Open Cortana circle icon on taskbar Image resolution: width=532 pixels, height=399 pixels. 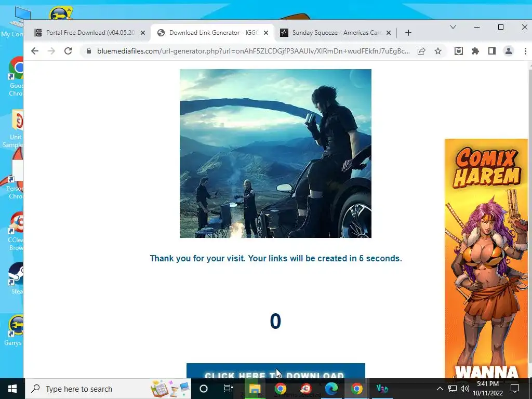(x=204, y=389)
